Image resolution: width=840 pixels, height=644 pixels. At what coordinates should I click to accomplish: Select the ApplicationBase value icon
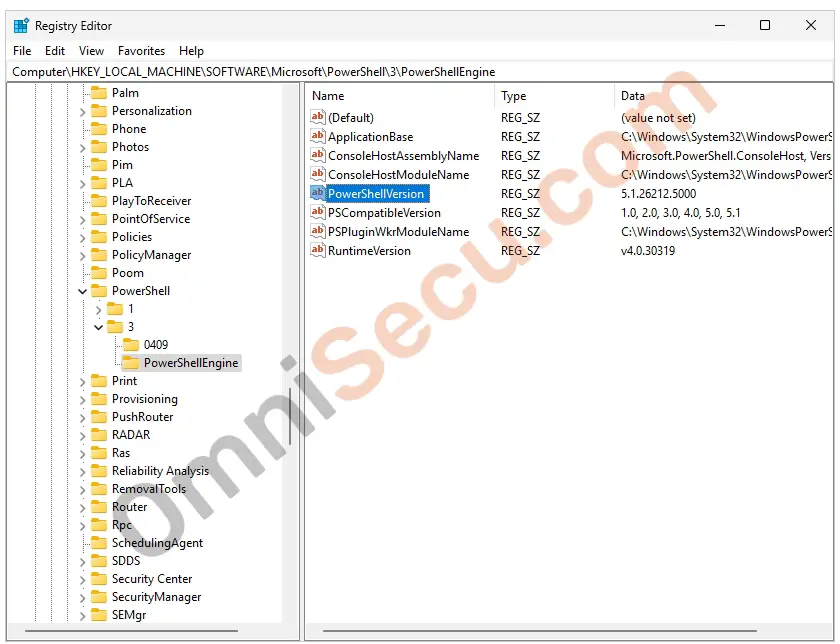[318, 137]
